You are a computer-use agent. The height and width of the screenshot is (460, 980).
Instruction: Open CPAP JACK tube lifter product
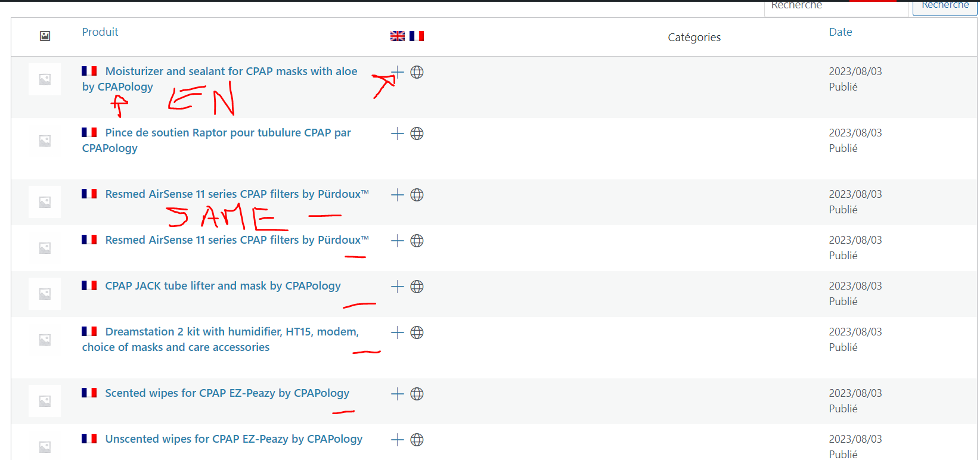point(223,286)
